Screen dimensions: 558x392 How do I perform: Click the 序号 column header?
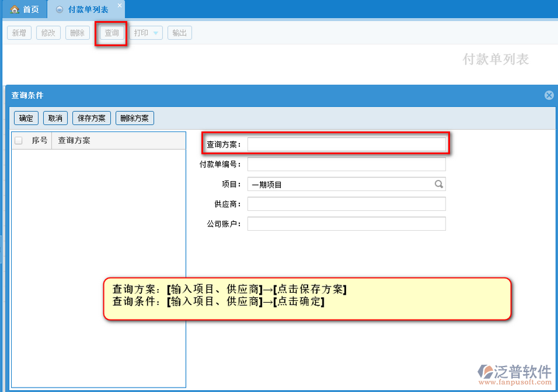(39, 140)
